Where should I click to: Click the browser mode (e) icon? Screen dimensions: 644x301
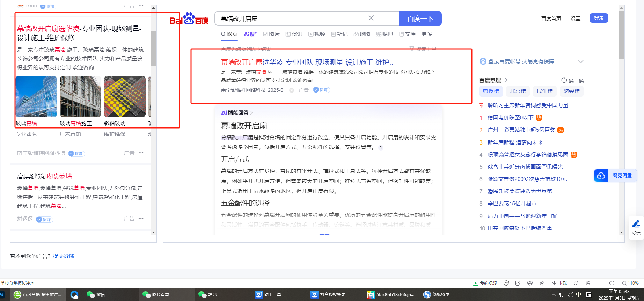[x=588, y=283]
